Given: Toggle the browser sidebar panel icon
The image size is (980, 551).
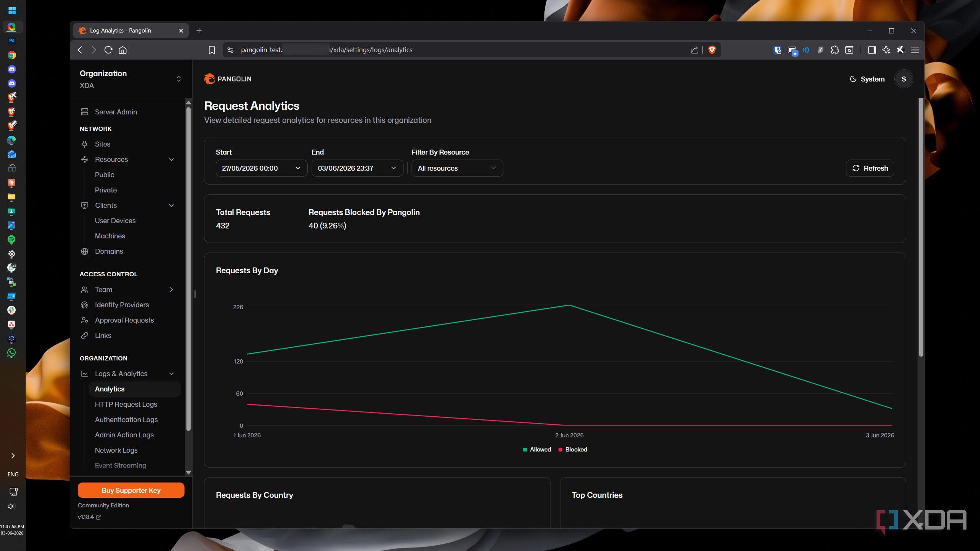Looking at the screenshot, I should (x=872, y=50).
